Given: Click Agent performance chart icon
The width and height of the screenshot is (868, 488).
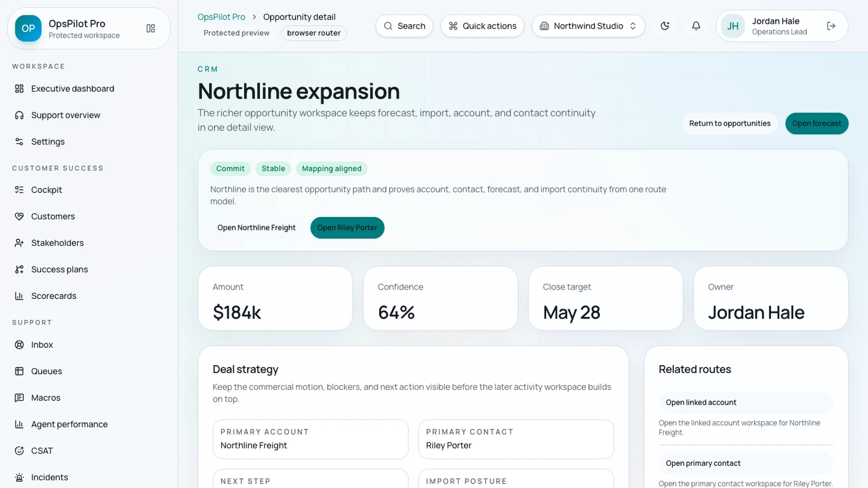Looking at the screenshot, I should tap(19, 424).
